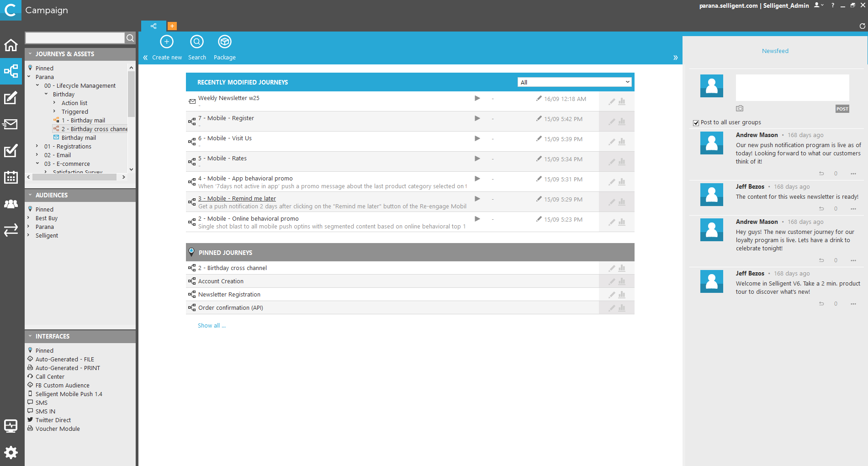Click the Home icon in left sidebar
The height and width of the screenshot is (466, 868).
coord(11,45)
